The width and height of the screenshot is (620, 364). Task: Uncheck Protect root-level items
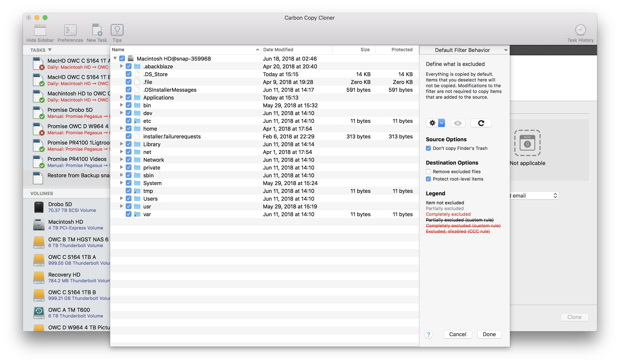(428, 179)
